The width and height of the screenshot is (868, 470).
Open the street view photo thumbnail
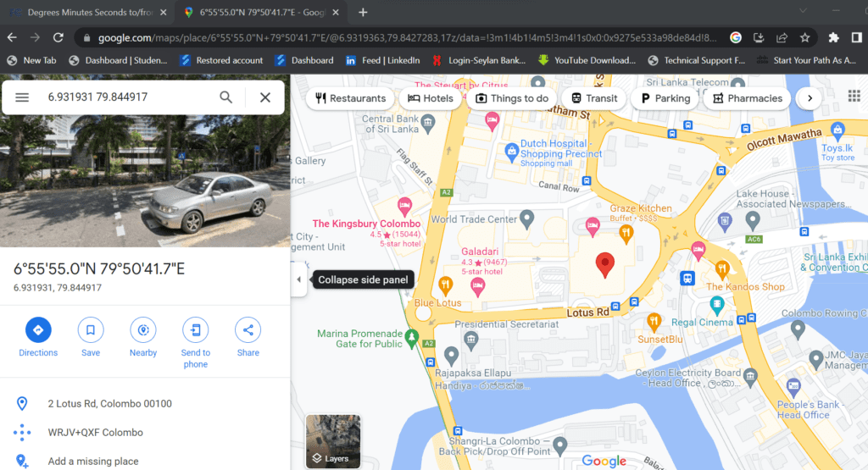pos(145,182)
